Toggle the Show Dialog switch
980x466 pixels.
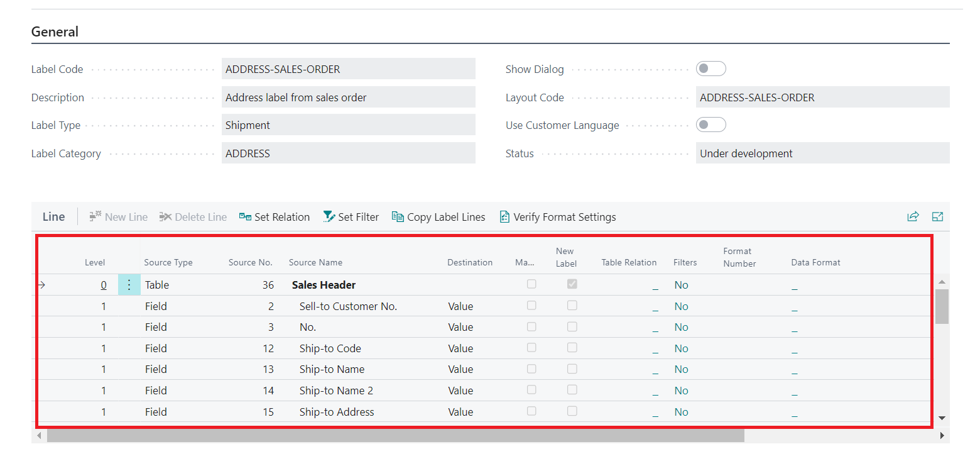(x=710, y=69)
